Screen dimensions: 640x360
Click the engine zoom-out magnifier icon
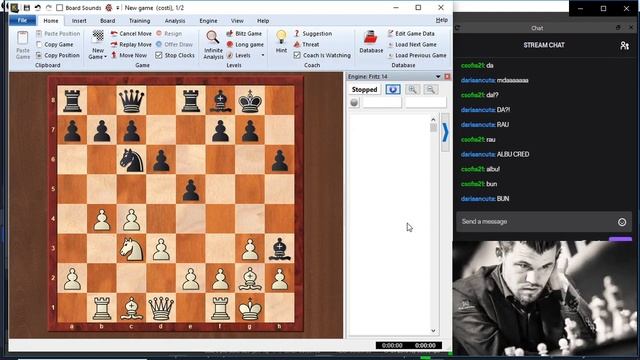tap(431, 89)
